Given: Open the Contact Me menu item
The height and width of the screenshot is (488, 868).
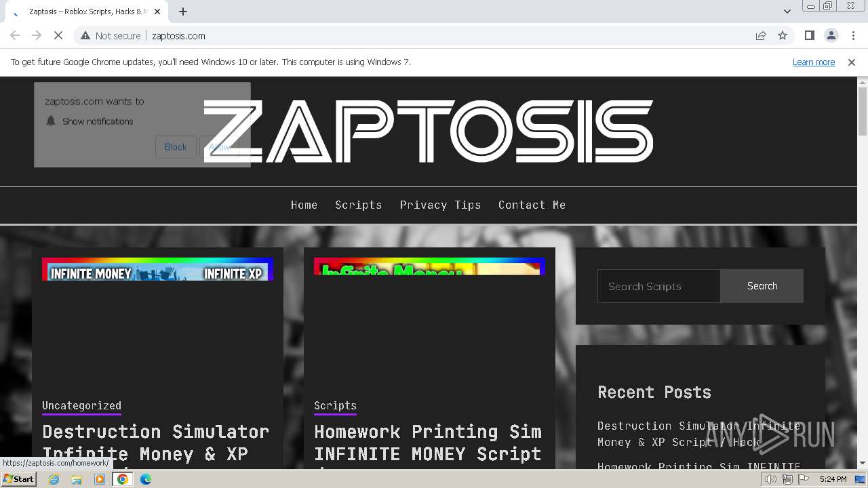Looking at the screenshot, I should coord(532,205).
